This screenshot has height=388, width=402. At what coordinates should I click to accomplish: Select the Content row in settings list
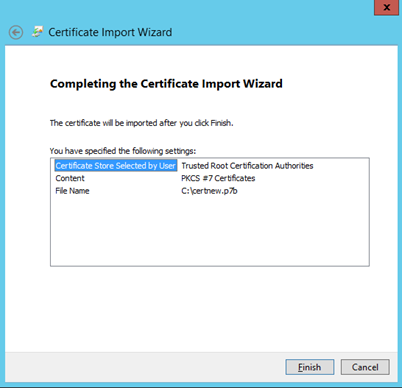point(210,178)
